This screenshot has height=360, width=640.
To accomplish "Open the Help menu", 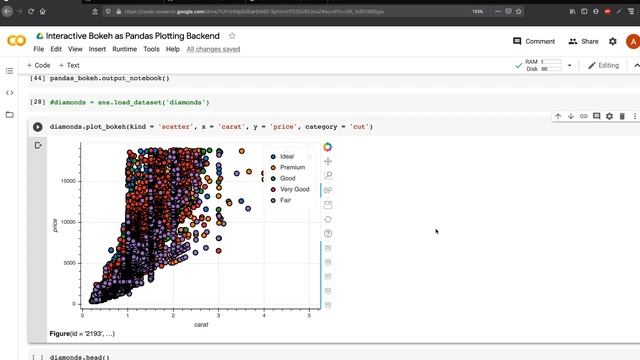I will (173, 49).
